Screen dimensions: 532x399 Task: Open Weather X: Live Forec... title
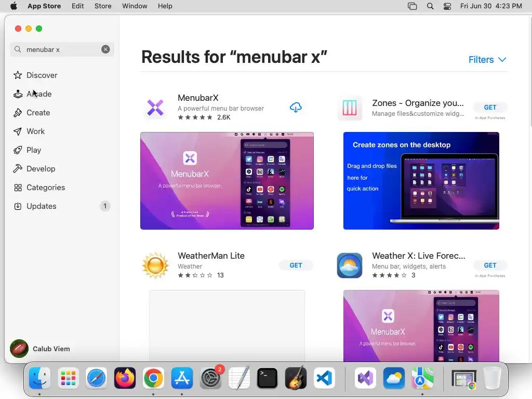coord(419,256)
